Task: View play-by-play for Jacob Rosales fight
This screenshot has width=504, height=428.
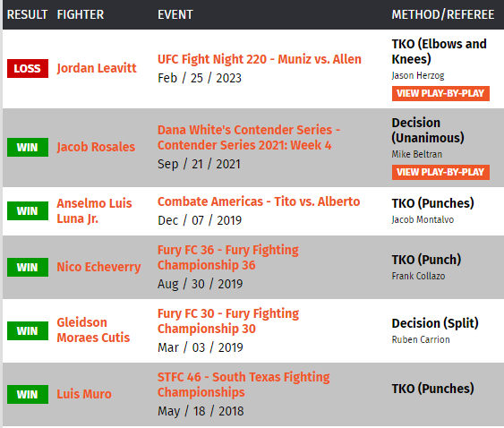Action: click(440, 172)
